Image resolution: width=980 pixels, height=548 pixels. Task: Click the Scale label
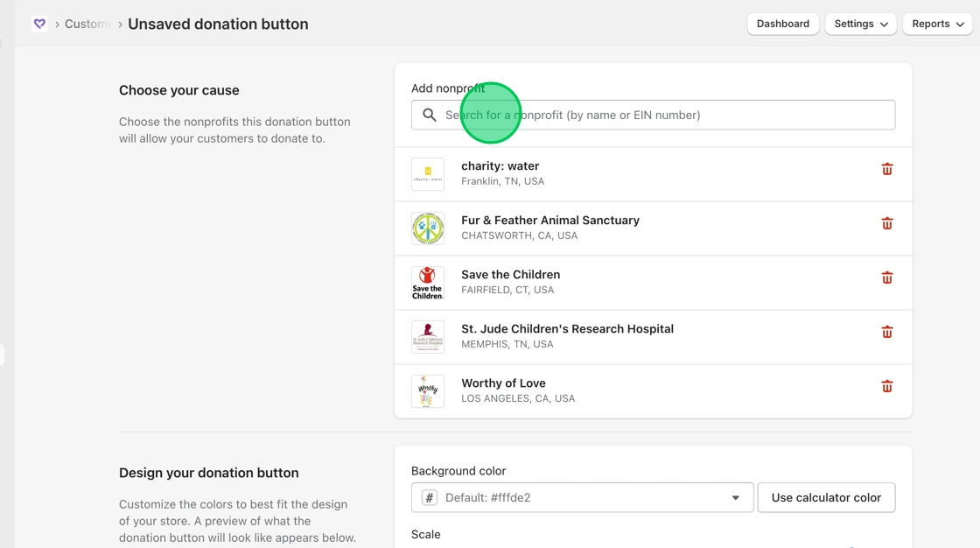[x=425, y=534]
